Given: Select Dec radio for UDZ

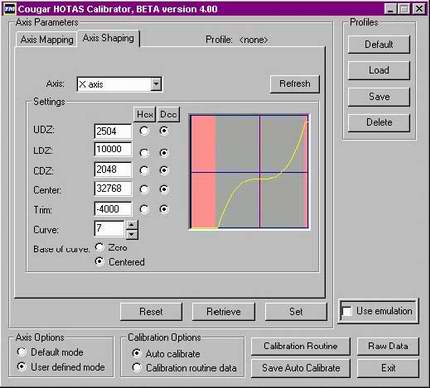Looking at the screenshot, I should pyautogui.click(x=163, y=130).
